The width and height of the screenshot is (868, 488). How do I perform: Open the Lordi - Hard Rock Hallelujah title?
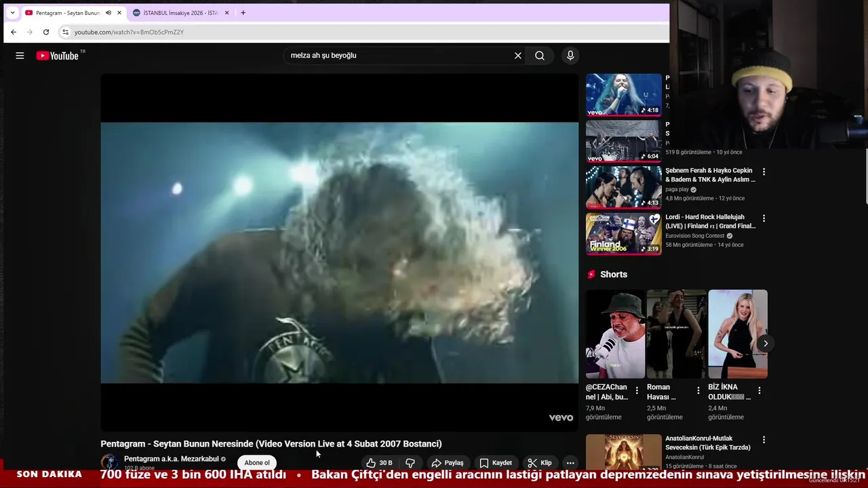click(x=710, y=222)
